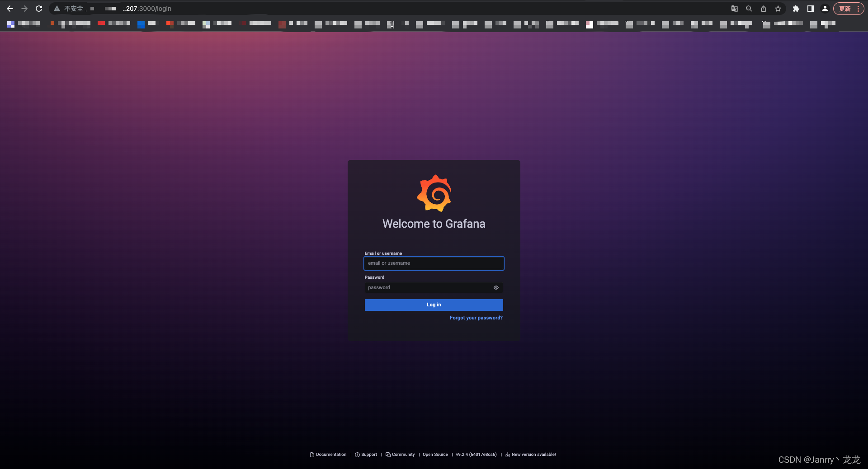Image resolution: width=868 pixels, height=469 pixels.
Task: Open the Community footer link
Action: click(x=400, y=455)
